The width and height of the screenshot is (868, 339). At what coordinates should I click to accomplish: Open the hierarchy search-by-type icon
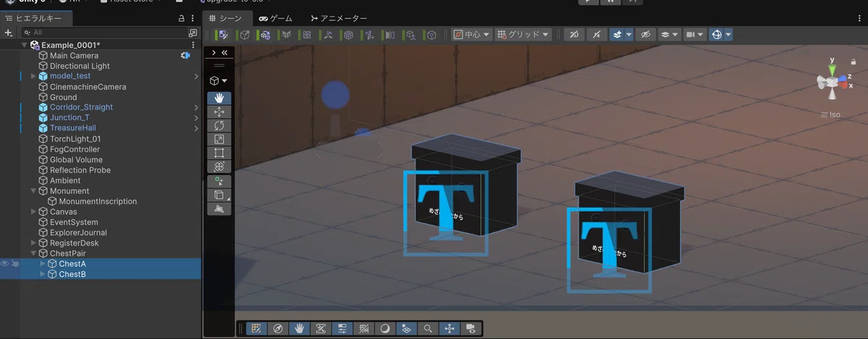pyautogui.click(x=192, y=33)
